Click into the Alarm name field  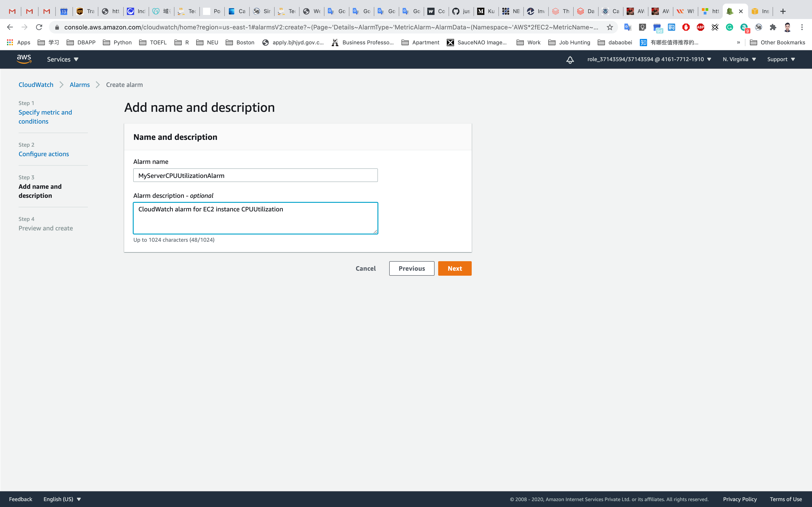pos(255,175)
